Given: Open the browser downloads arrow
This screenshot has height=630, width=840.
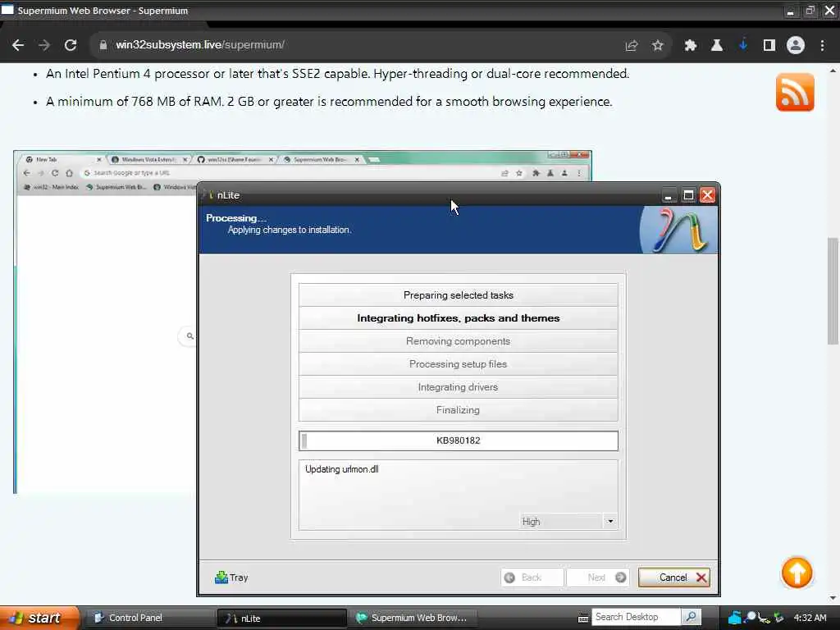Looking at the screenshot, I should coord(742,46).
